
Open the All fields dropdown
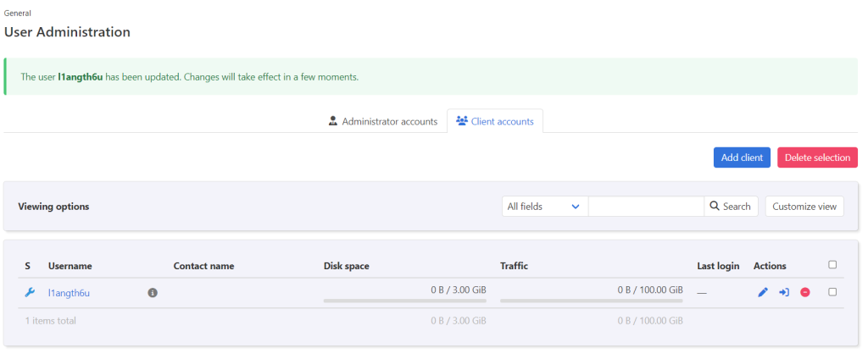(544, 207)
